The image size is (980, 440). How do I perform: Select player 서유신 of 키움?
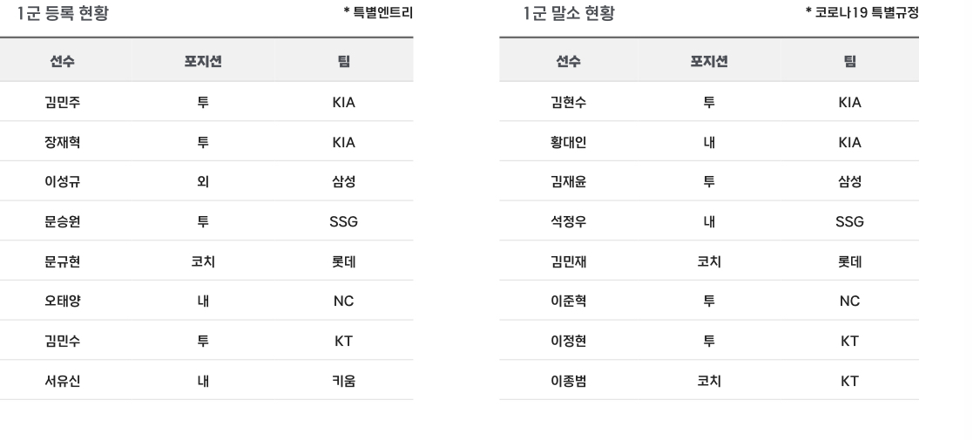pos(63,381)
